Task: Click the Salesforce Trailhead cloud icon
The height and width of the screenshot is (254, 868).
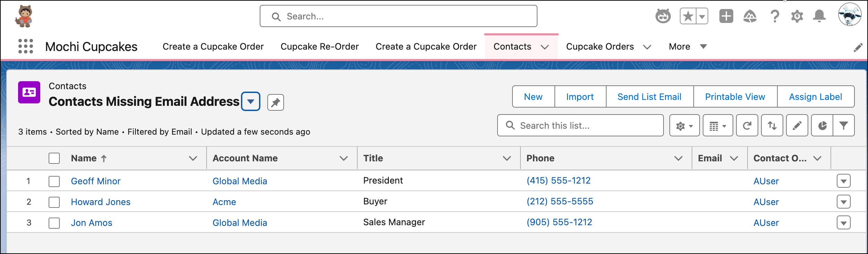Action: 750,16
